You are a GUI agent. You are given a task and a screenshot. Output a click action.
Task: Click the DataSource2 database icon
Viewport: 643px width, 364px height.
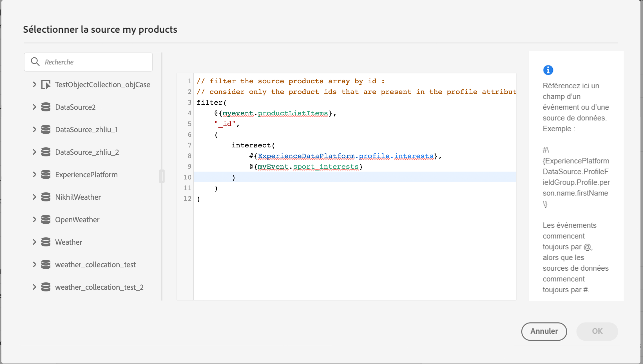tap(46, 107)
